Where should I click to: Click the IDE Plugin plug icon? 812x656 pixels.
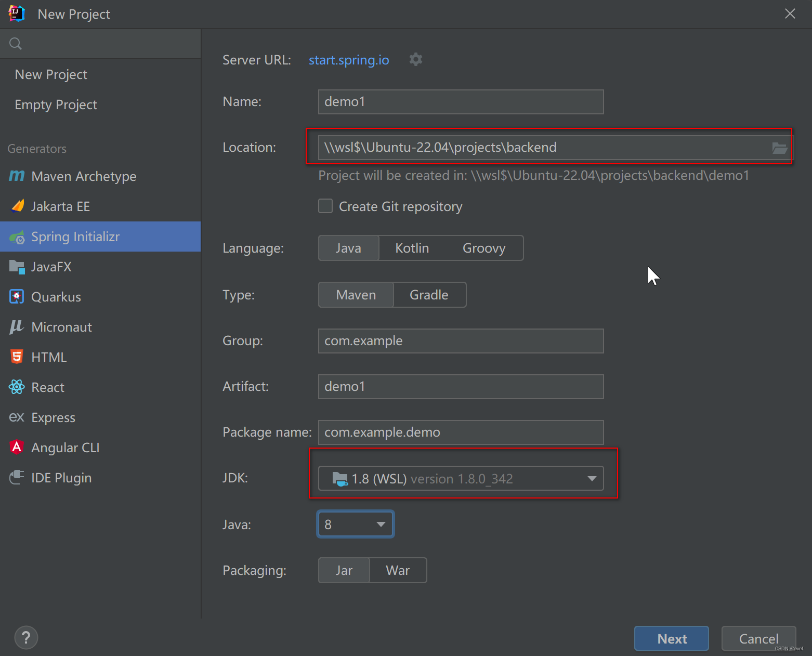coord(17,477)
